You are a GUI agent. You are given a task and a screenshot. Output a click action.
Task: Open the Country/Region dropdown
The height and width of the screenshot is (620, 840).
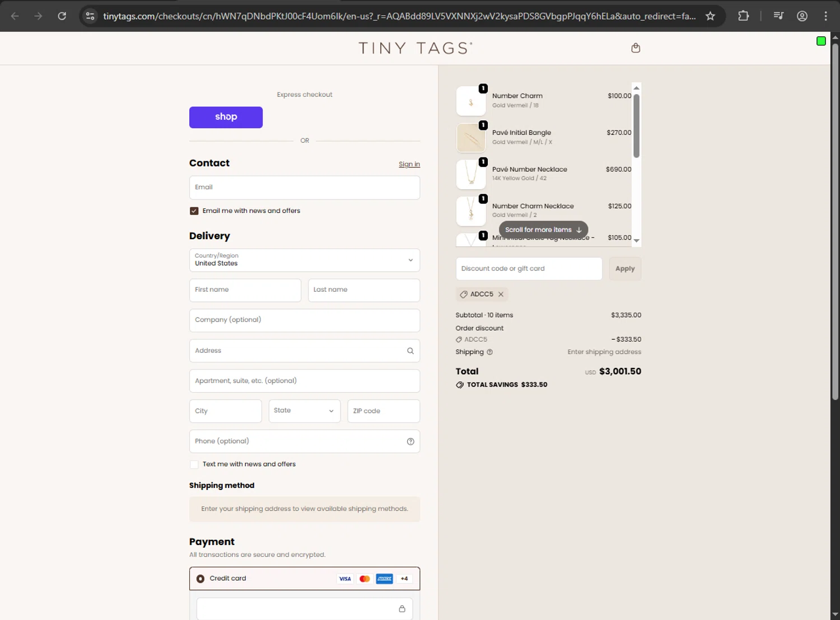click(305, 260)
